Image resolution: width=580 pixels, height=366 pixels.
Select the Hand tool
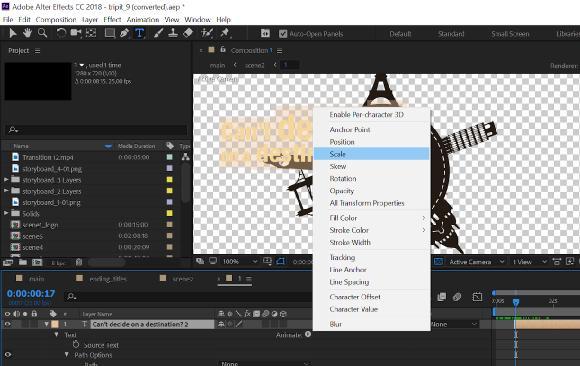pyautogui.click(x=27, y=33)
